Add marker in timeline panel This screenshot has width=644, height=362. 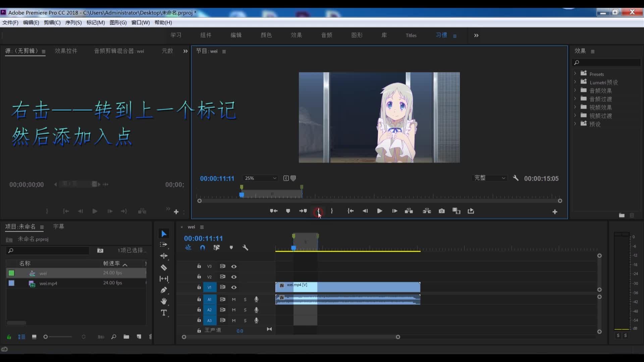coord(231,248)
